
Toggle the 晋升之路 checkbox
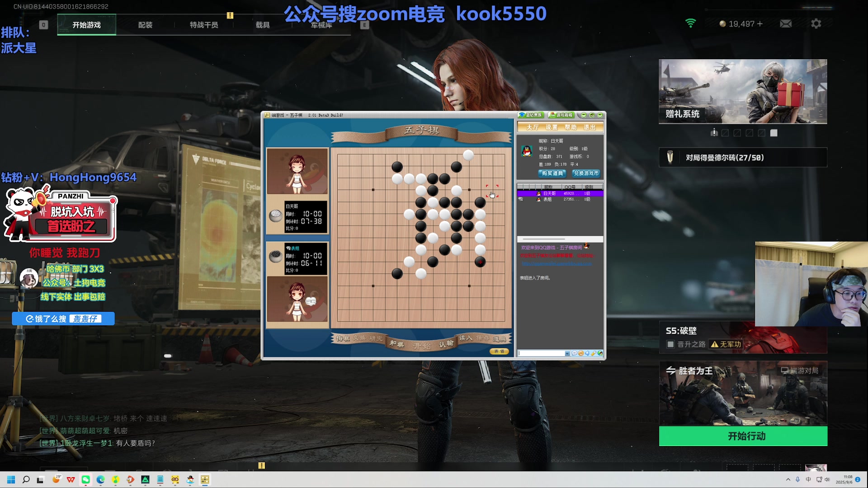pyautogui.click(x=671, y=344)
